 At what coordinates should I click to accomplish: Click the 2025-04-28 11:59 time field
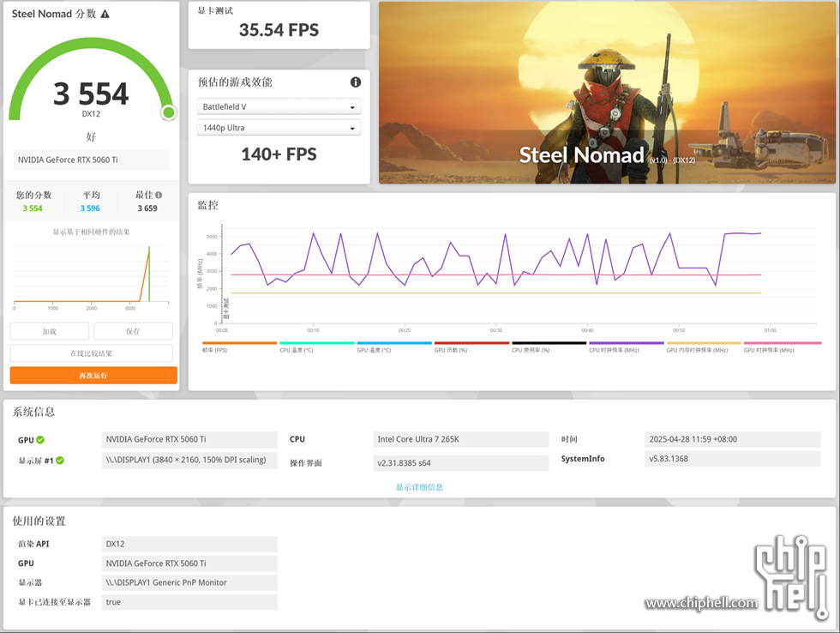click(733, 439)
